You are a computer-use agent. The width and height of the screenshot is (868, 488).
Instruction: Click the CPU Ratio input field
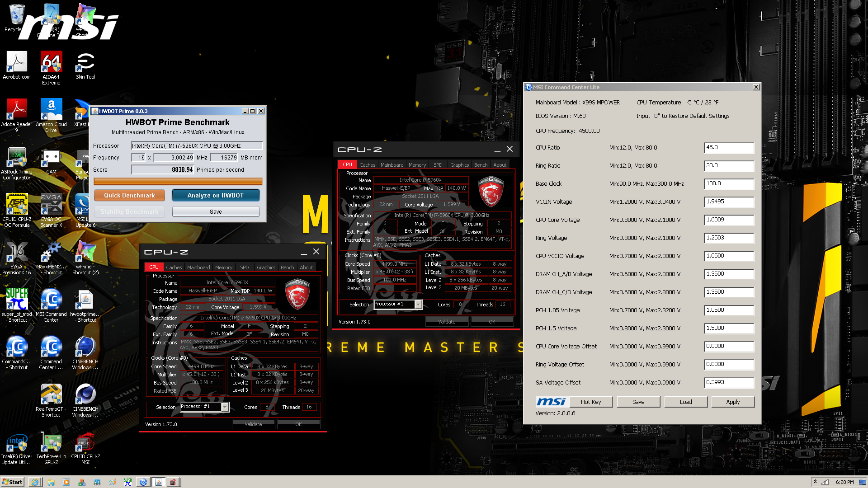(x=729, y=148)
